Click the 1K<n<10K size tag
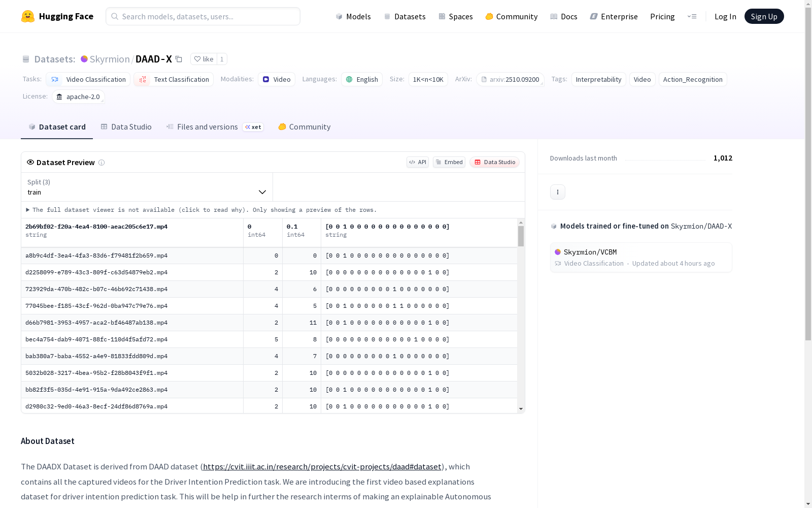 (428, 79)
